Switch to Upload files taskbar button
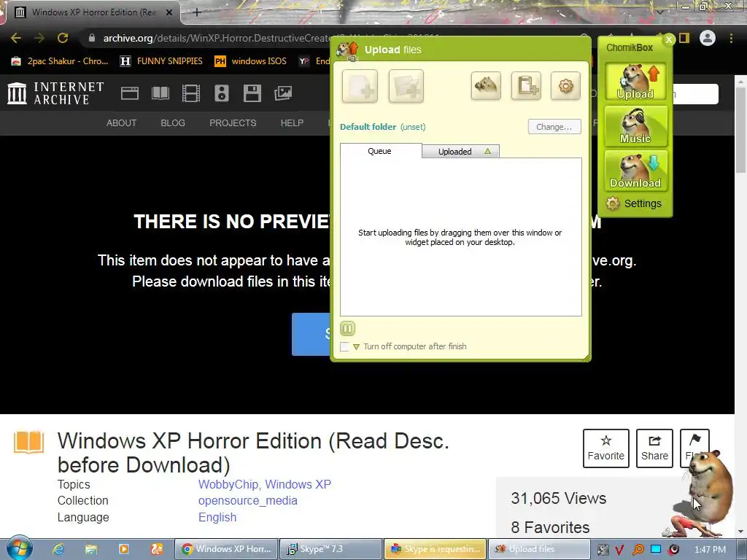747x560 pixels. click(x=539, y=549)
